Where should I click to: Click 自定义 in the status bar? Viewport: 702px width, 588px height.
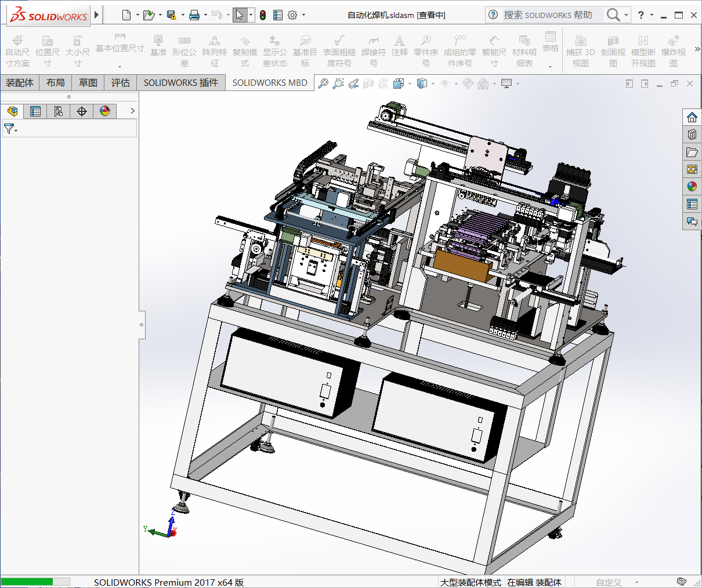pos(609,582)
